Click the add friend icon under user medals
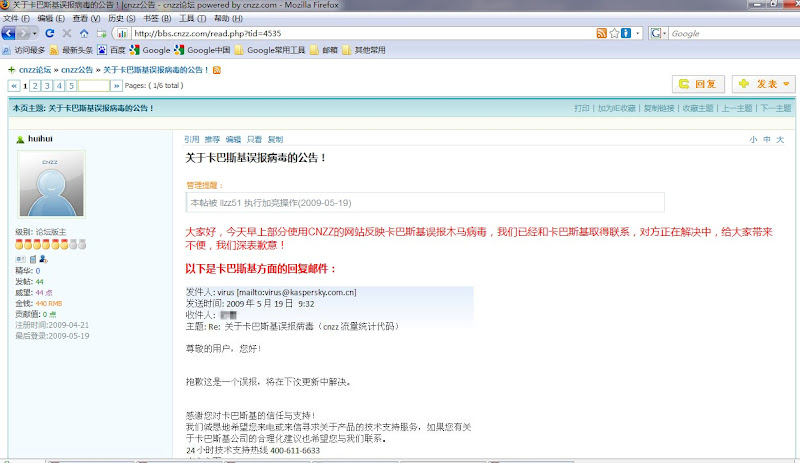Screen dimensions: 800x463 [43, 259]
